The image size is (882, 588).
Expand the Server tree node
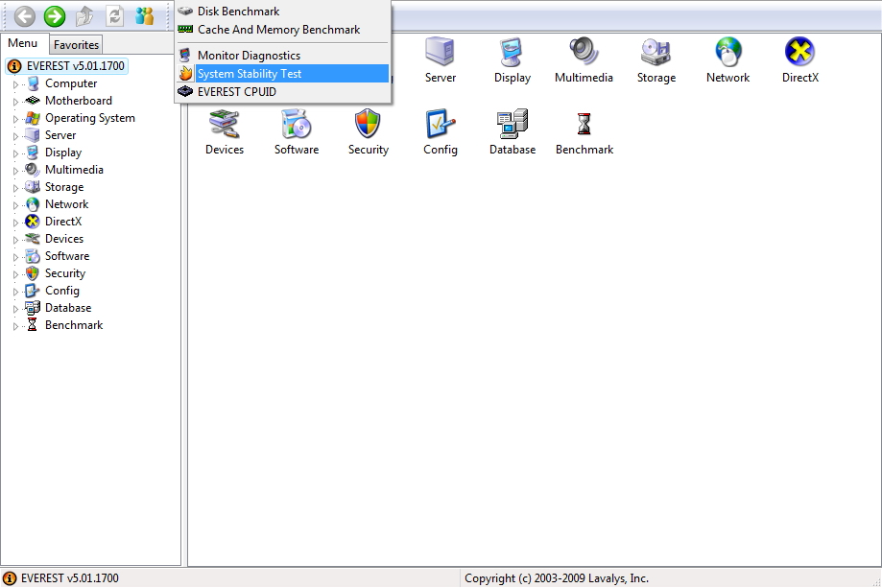point(15,136)
